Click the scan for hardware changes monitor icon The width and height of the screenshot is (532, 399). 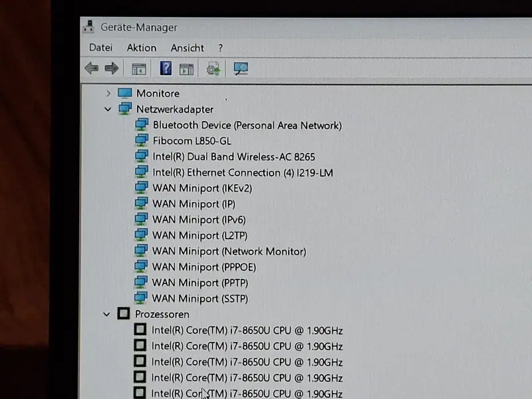[241, 68]
